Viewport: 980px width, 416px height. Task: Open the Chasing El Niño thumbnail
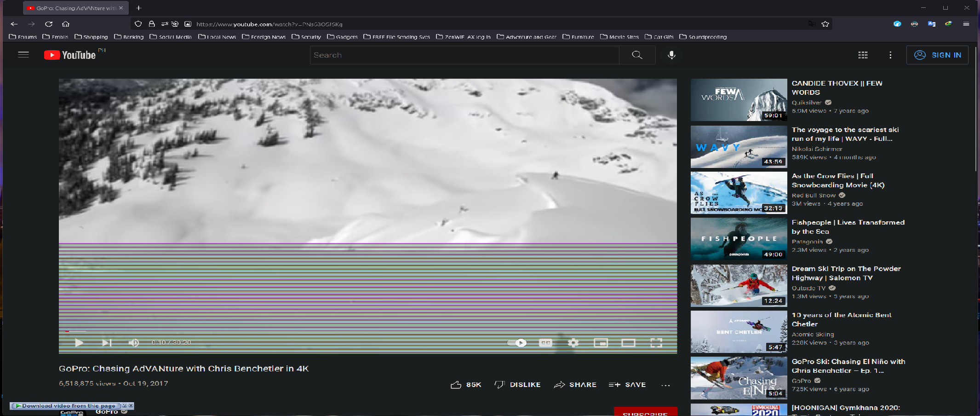click(739, 378)
